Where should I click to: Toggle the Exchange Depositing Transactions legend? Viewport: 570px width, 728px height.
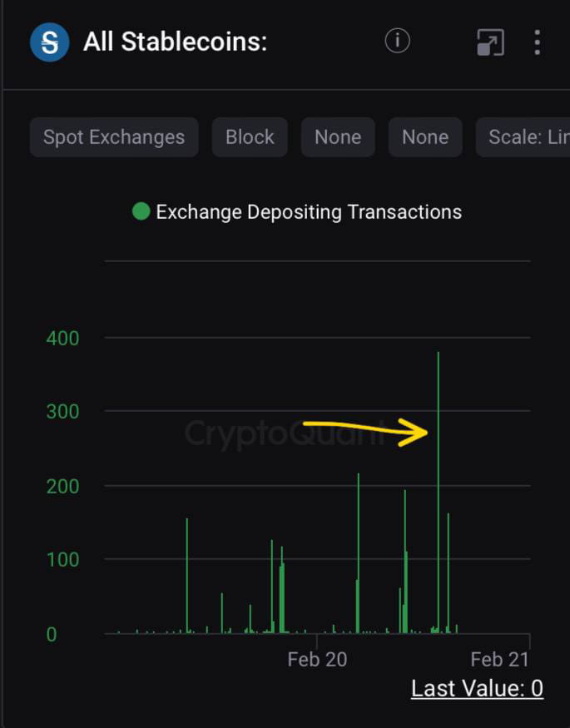tap(308, 211)
